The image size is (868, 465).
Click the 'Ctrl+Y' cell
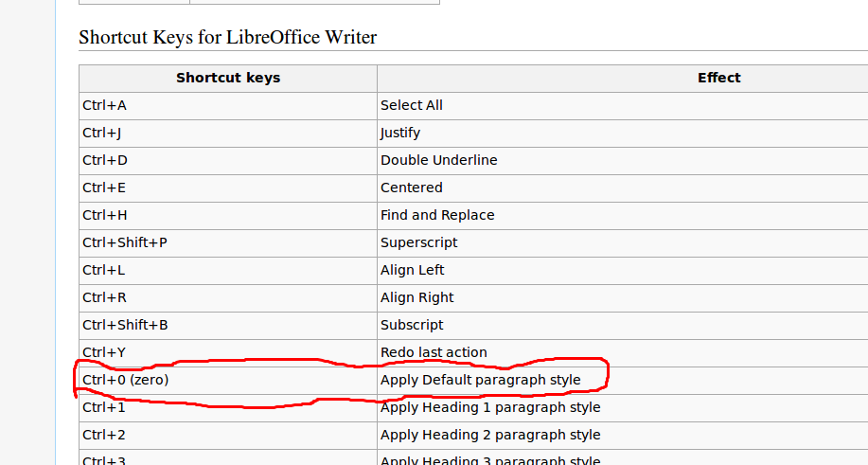coord(228,352)
